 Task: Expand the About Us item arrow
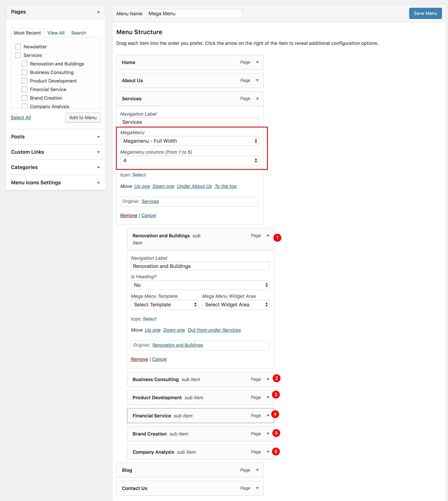point(257,81)
